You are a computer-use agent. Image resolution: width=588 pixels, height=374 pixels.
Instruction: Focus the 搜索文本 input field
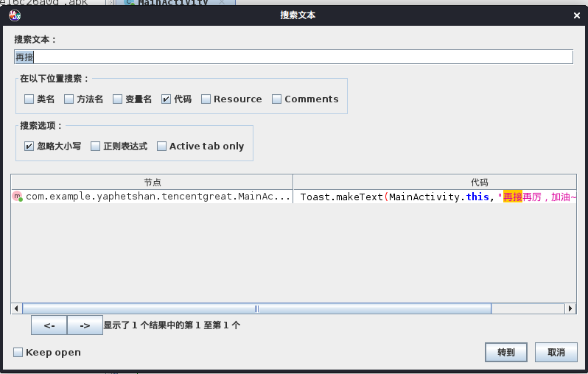293,57
